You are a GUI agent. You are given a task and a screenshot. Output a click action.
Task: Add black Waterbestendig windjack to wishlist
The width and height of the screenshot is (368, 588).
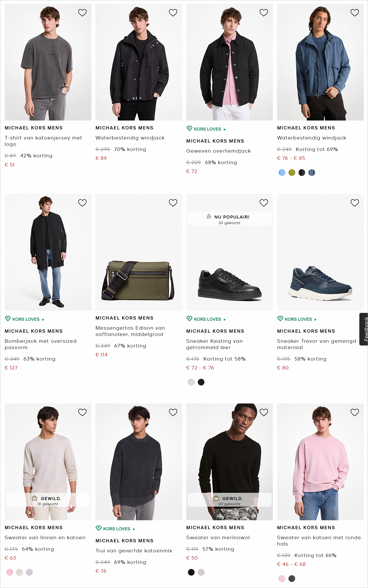(173, 13)
